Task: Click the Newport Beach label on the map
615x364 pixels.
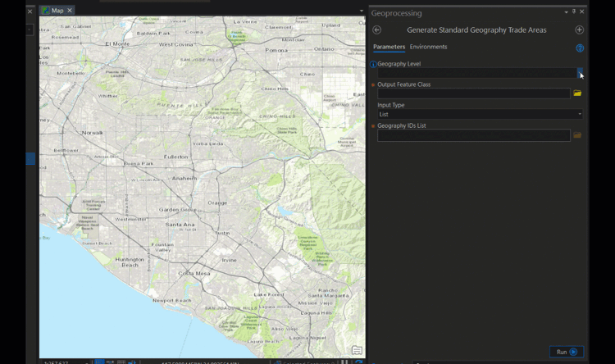Action: tap(172, 300)
